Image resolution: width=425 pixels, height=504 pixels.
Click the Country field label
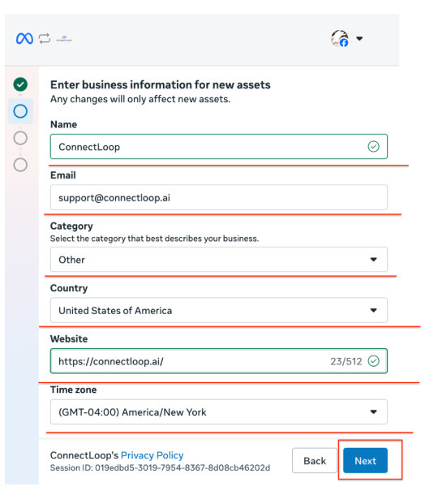[69, 288]
